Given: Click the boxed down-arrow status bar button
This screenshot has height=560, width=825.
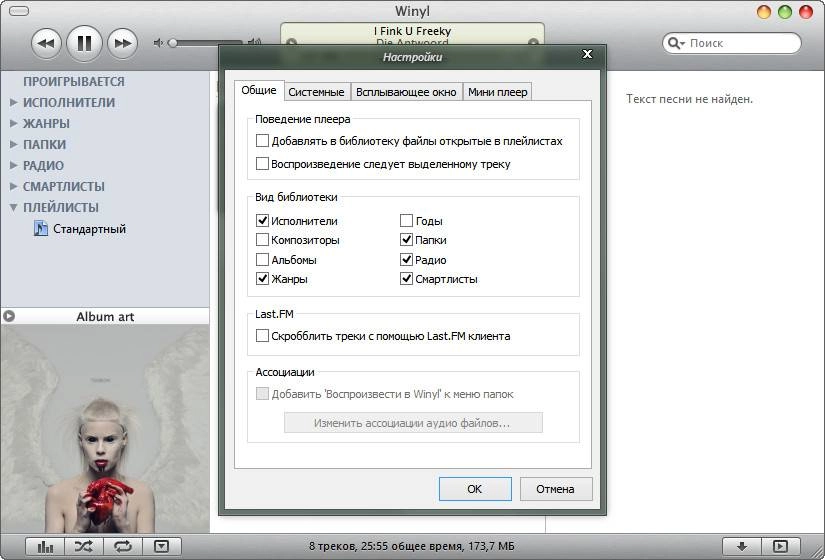Looking at the screenshot, I should pyautogui.click(x=162, y=546).
